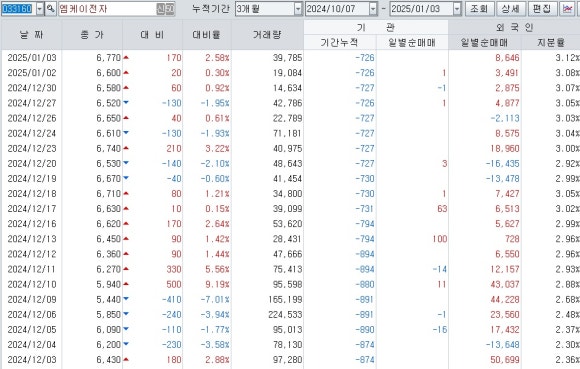Select the -7.01% change rate cell

(215, 299)
